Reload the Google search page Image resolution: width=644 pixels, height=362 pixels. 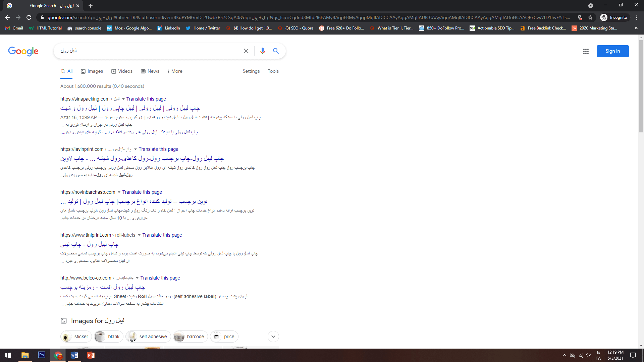[x=29, y=17]
